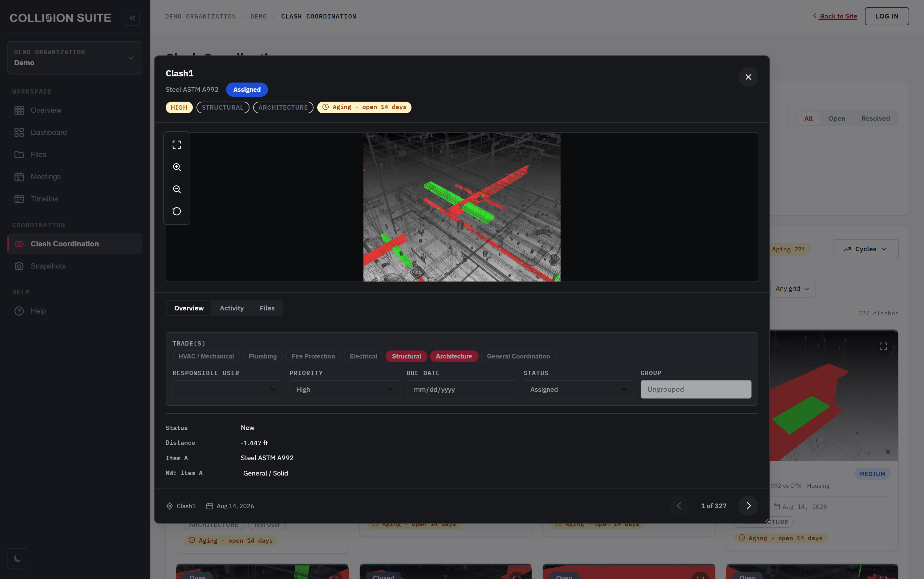924x579 pixels.
Task: Open Dashboard in the sidebar
Action: 75,132
